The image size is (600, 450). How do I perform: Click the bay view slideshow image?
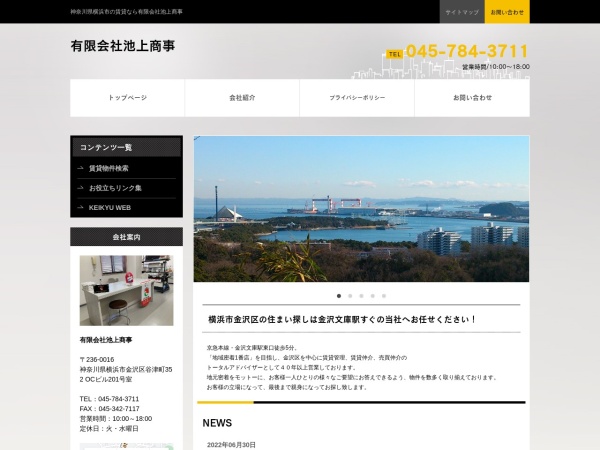(361, 209)
